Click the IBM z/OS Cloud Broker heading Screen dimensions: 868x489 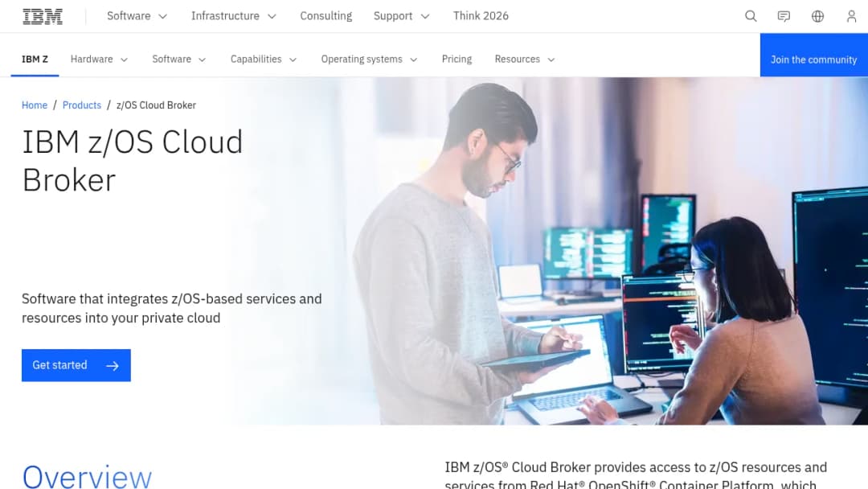[x=133, y=161]
